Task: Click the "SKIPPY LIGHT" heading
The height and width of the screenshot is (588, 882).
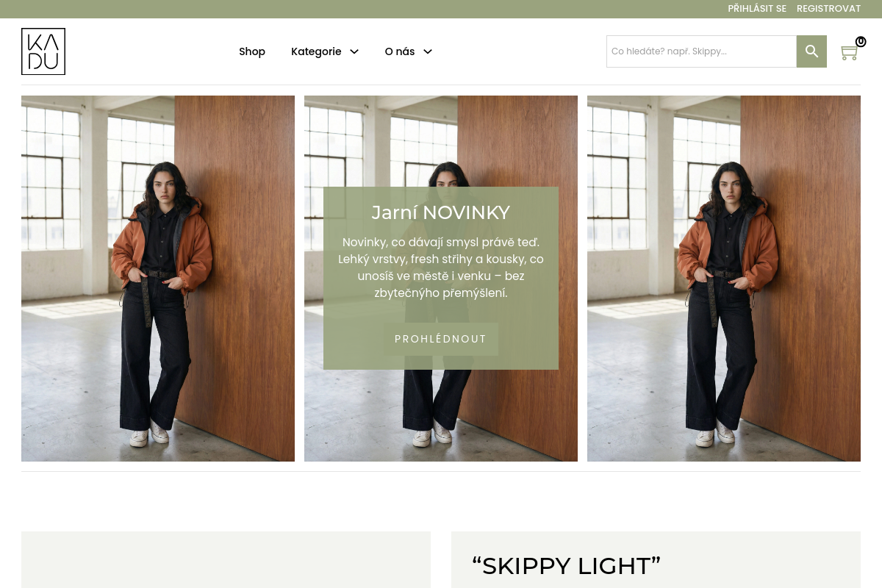Action: pos(567,566)
